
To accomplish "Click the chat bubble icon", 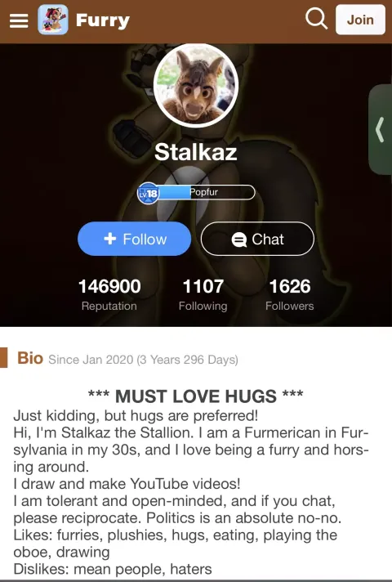I will pyautogui.click(x=238, y=240).
